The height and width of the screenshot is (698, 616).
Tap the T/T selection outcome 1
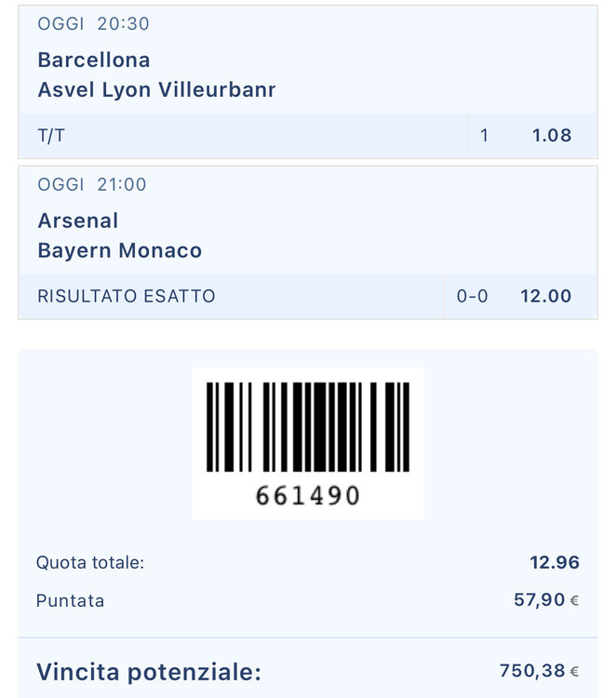pyautogui.click(x=484, y=136)
